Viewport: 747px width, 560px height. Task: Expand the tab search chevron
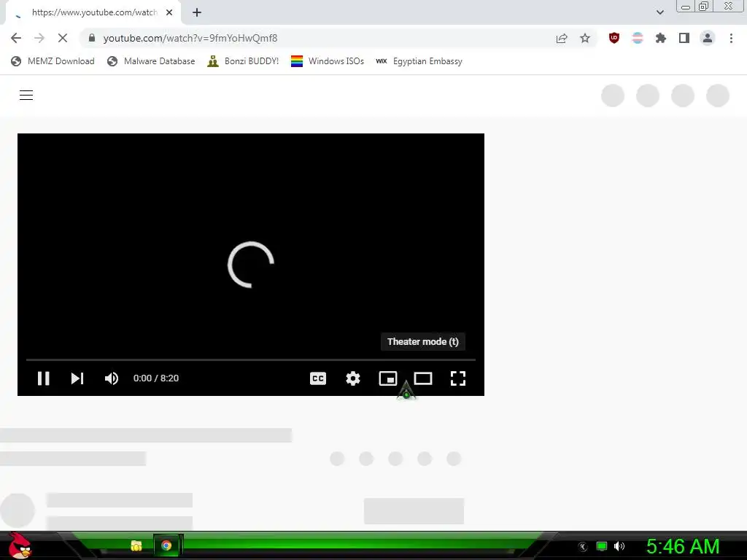tap(659, 12)
